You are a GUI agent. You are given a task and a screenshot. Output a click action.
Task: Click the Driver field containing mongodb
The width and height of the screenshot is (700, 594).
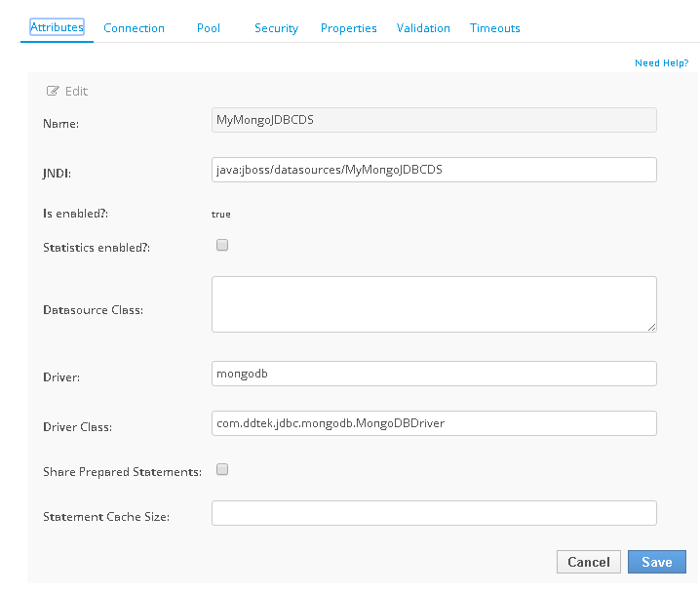[x=434, y=374]
